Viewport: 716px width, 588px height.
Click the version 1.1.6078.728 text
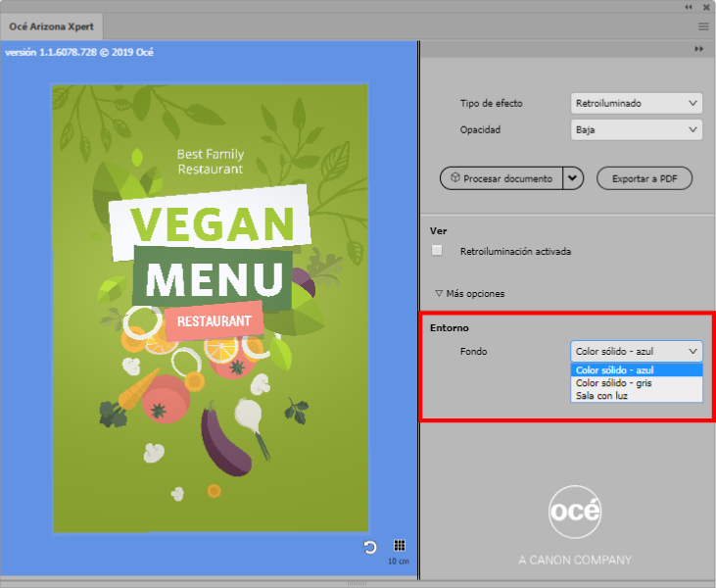coord(79,52)
